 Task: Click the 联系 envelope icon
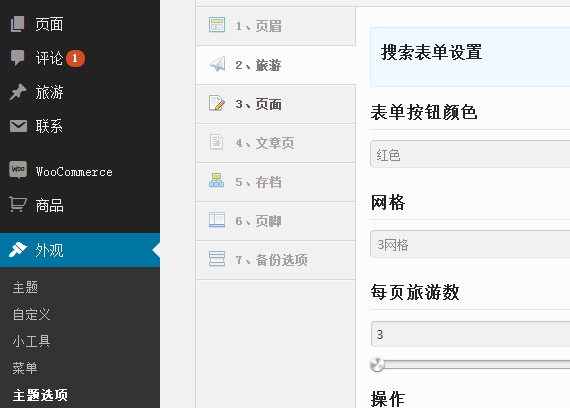pyautogui.click(x=18, y=126)
